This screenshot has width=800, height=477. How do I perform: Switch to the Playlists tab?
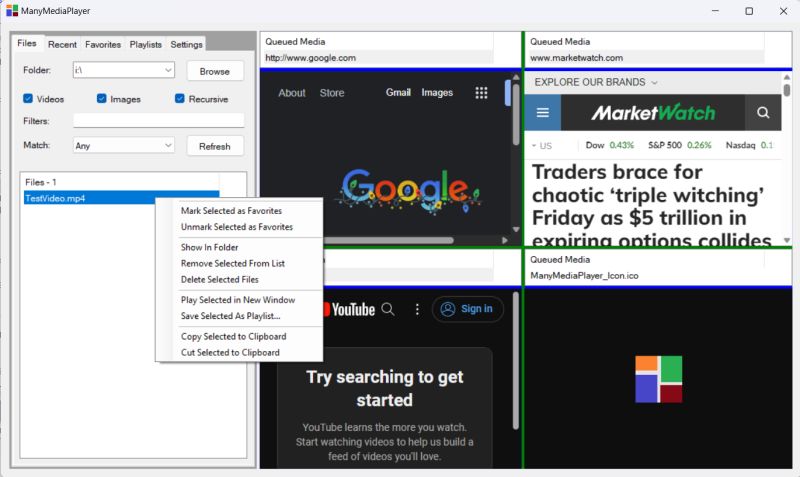click(x=145, y=44)
